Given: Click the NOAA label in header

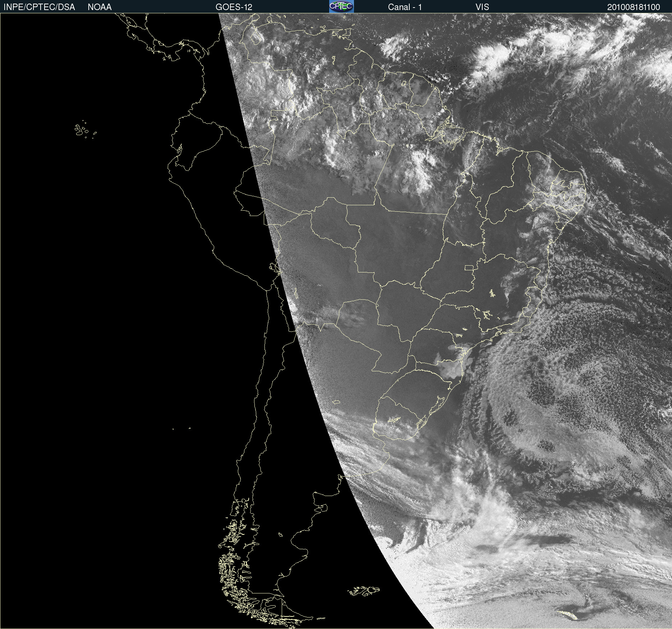Looking at the screenshot, I should (x=100, y=7).
